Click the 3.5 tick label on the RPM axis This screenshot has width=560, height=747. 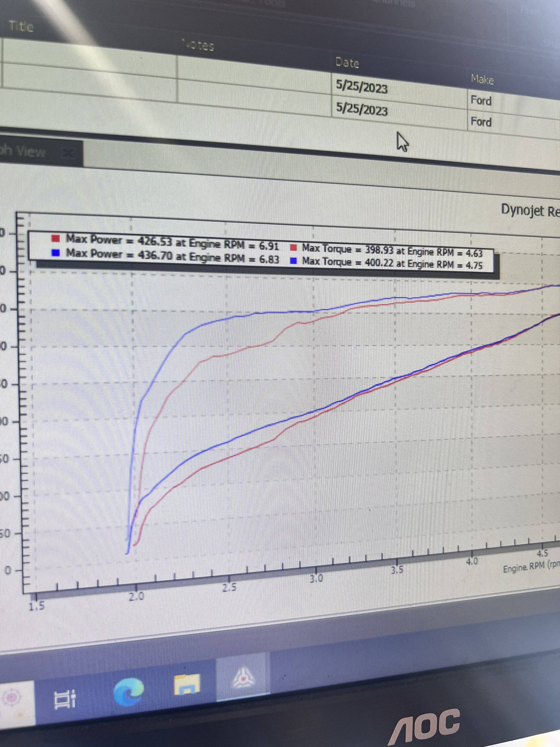[397, 570]
